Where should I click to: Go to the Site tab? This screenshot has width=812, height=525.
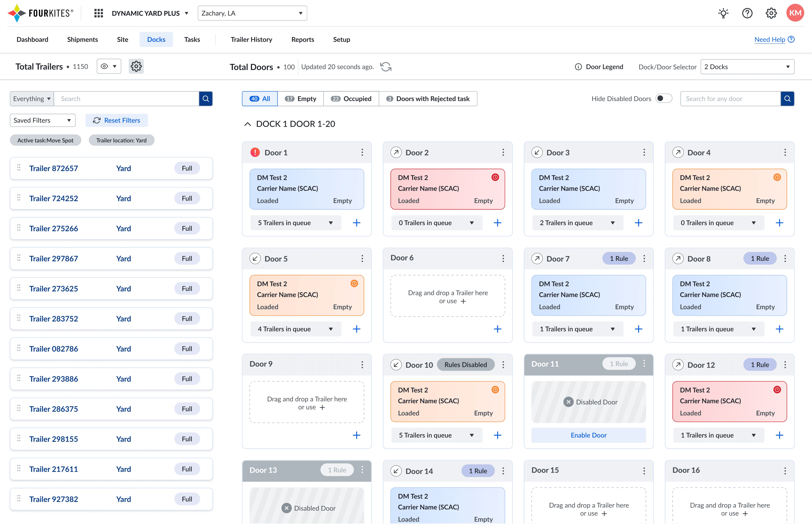[x=122, y=40]
